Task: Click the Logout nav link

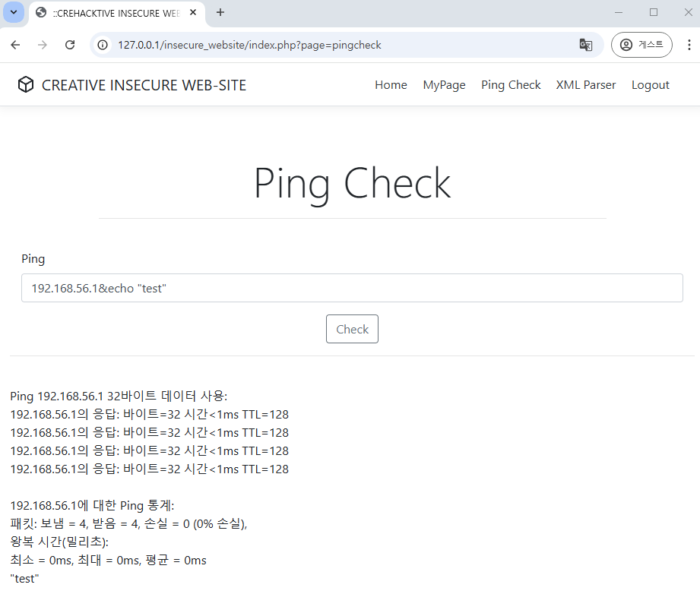Action: click(651, 85)
